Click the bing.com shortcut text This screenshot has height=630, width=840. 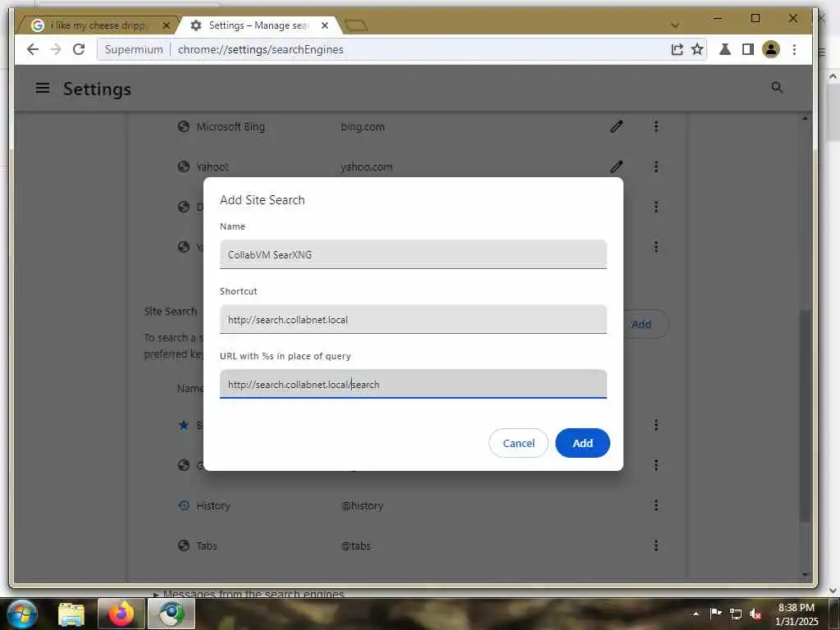[x=363, y=127]
